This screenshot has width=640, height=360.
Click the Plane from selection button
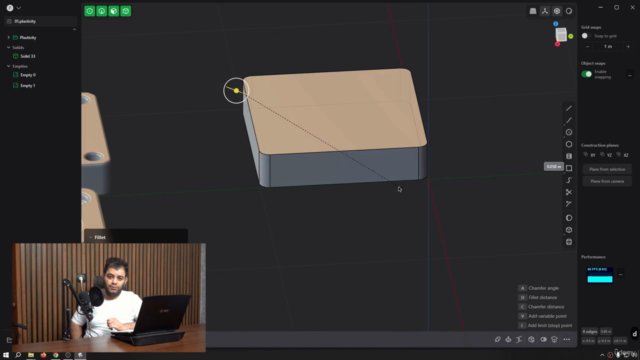[x=607, y=169]
